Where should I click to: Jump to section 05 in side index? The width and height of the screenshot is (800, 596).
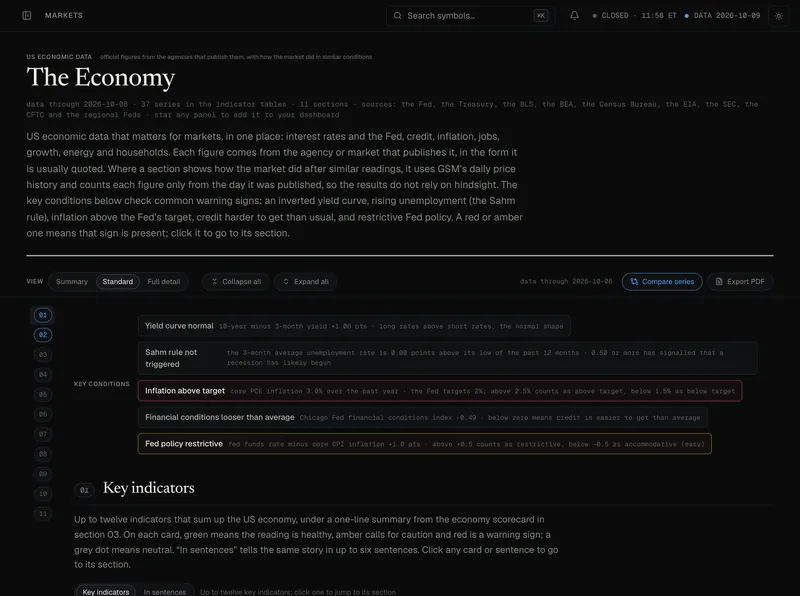coord(43,394)
